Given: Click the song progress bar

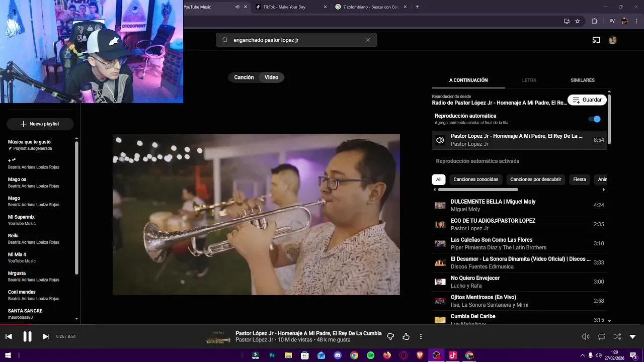Looking at the screenshot, I should click(322, 325).
